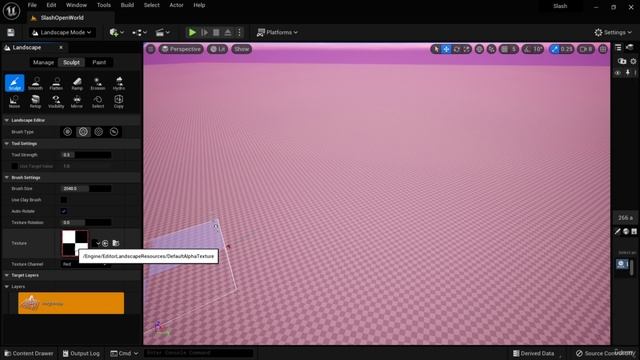Click the Derived Data button
Viewport: 640px width, 360px height.
click(x=534, y=353)
